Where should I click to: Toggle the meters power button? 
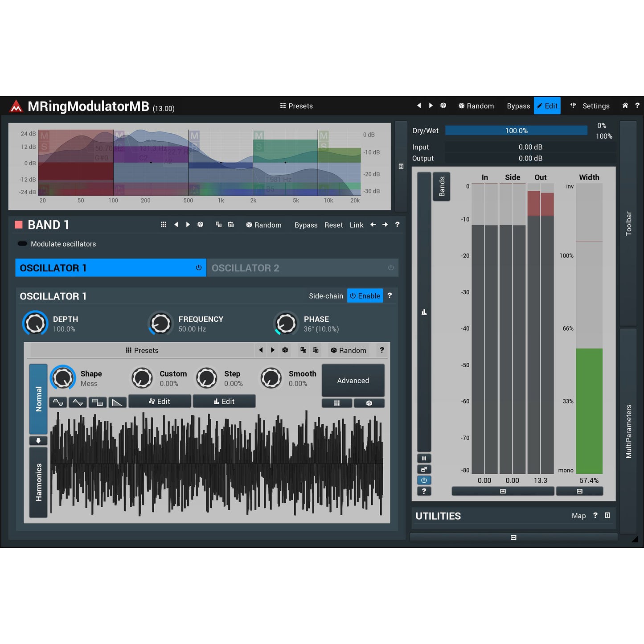424,480
